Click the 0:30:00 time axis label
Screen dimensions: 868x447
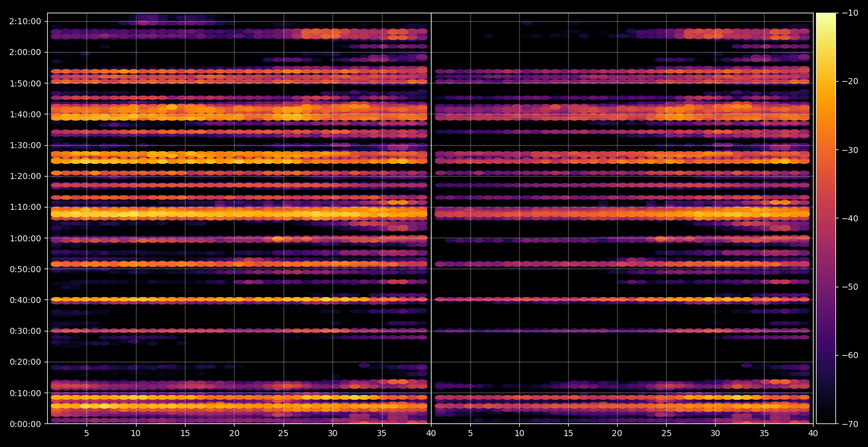[25, 331]
